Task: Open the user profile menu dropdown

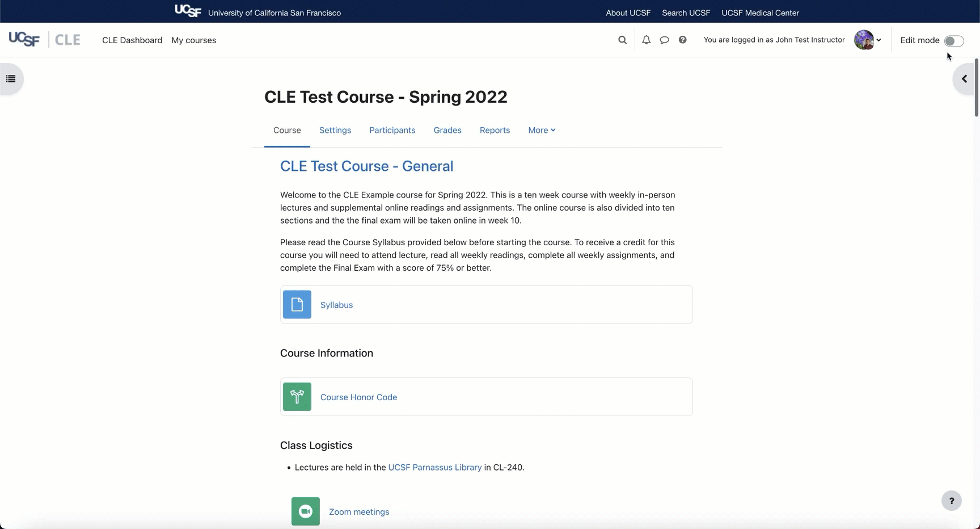Action: pos(868,40)
